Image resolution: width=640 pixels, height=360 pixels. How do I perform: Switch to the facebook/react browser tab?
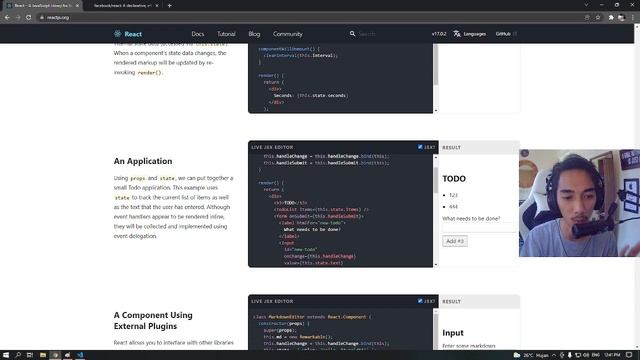pos(122,6)
